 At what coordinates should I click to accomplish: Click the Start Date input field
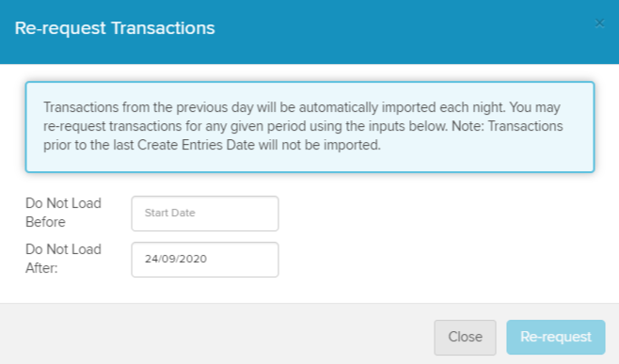coord(205,214)
